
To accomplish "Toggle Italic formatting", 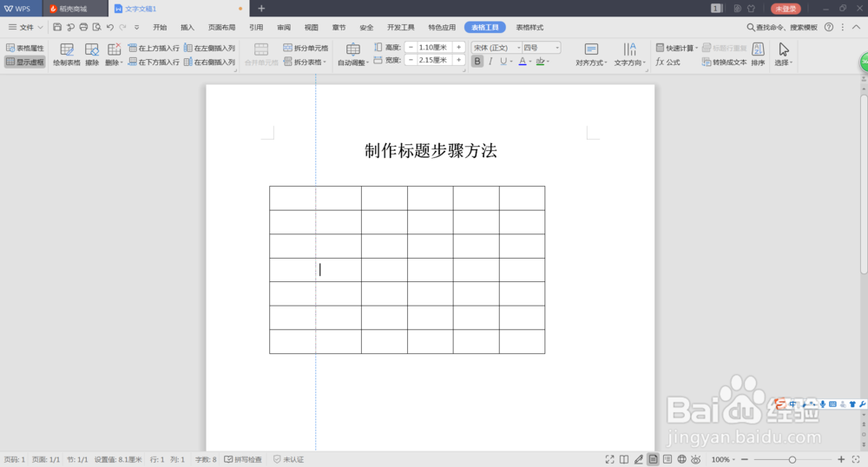I will tap(490, 62).
